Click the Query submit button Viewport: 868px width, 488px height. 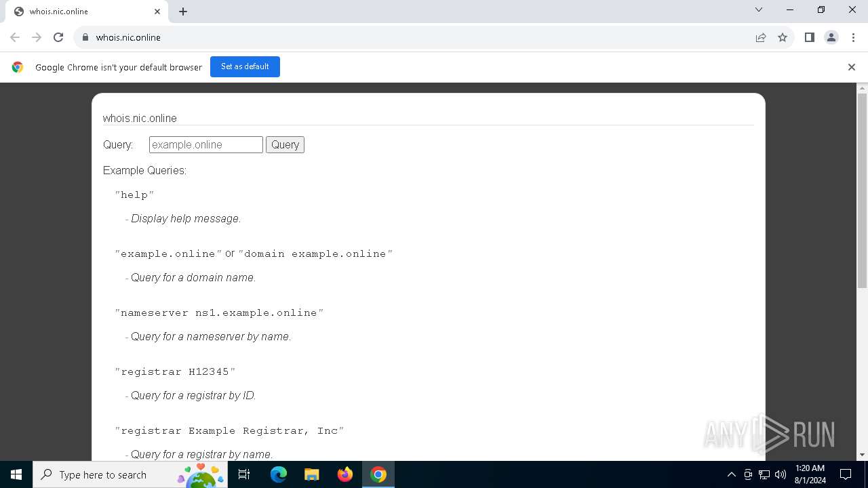tap(285, 144)
